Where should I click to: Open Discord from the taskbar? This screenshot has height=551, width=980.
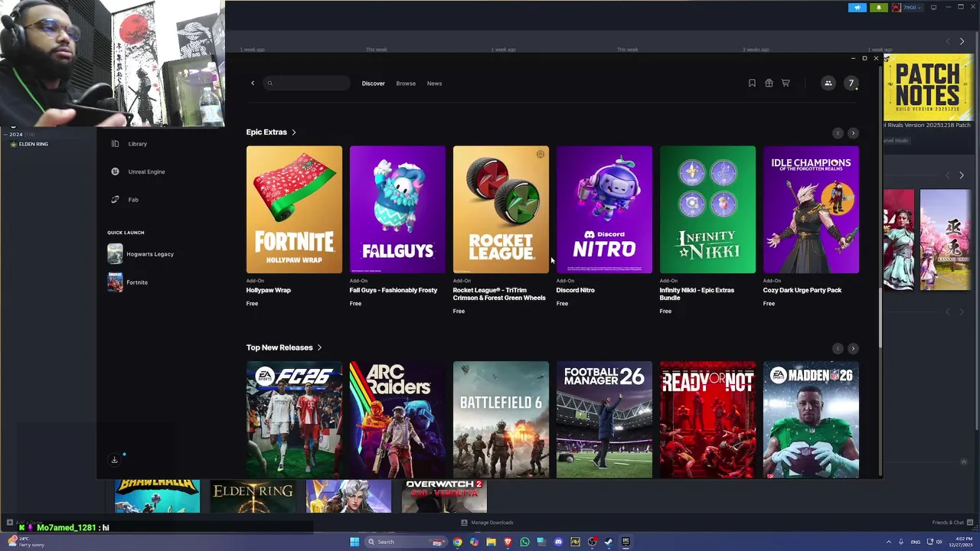(558, 542)
